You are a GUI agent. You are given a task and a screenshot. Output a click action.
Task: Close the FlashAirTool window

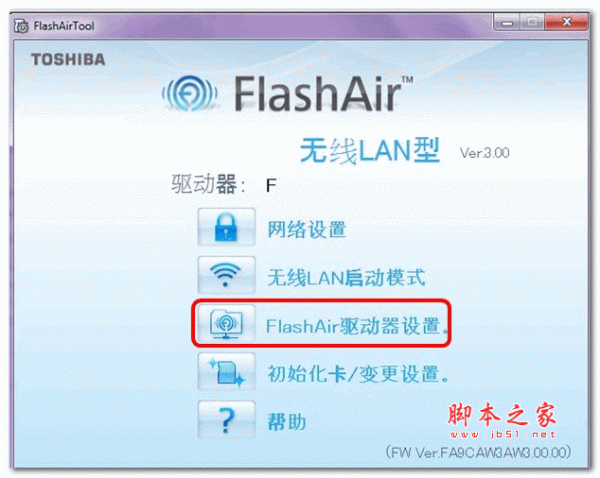[567, 22]
